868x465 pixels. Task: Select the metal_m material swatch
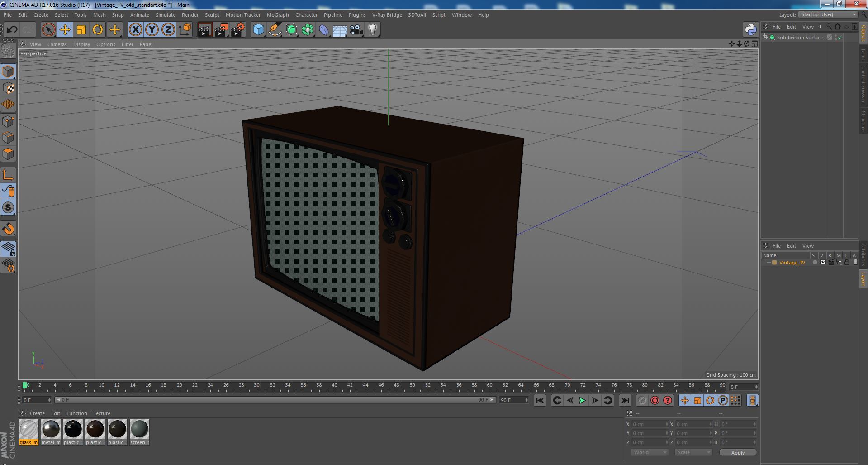click(x=51, y=432)
